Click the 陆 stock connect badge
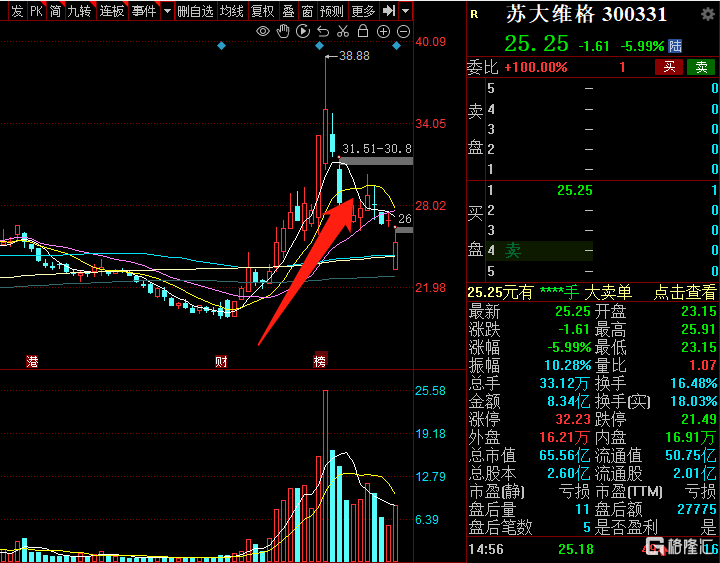 click(675, 46)
